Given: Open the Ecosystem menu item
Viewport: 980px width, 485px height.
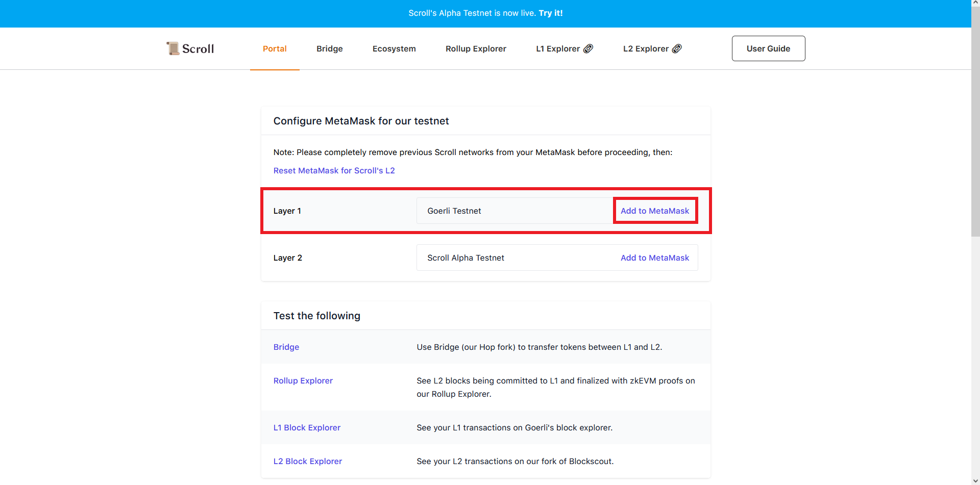Looking at the screenshot, I should [x=394, y=49].
